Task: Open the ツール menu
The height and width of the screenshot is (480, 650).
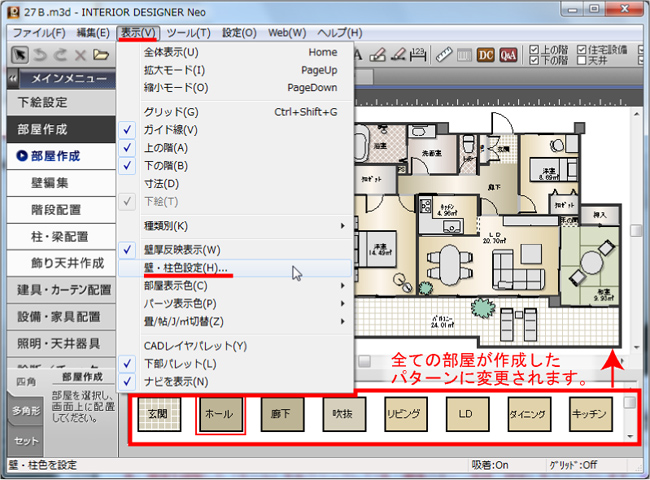Action: coord(188,33)
